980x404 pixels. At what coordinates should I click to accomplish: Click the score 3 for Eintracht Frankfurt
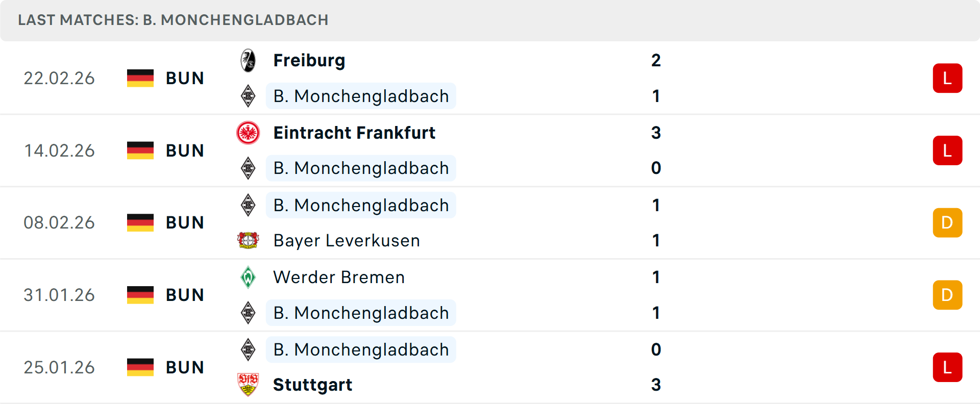point(656,133)
